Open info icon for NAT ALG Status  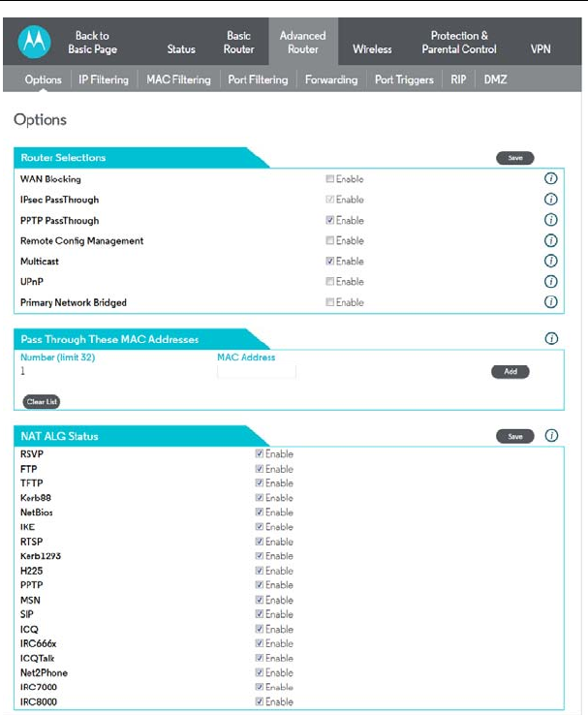(x=551, y=435)
